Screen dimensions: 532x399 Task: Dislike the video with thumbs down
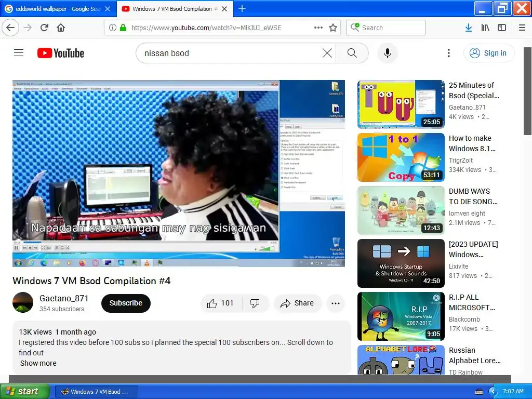255,303
